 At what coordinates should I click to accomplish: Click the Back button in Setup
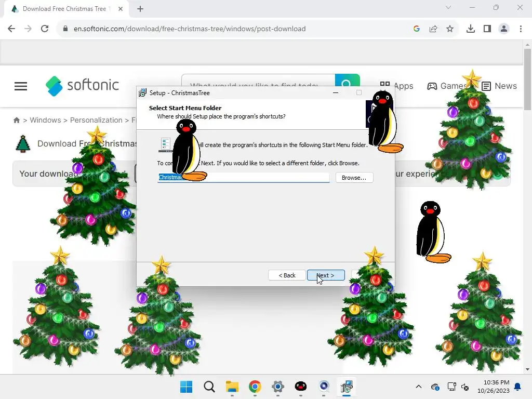(287, 275)
